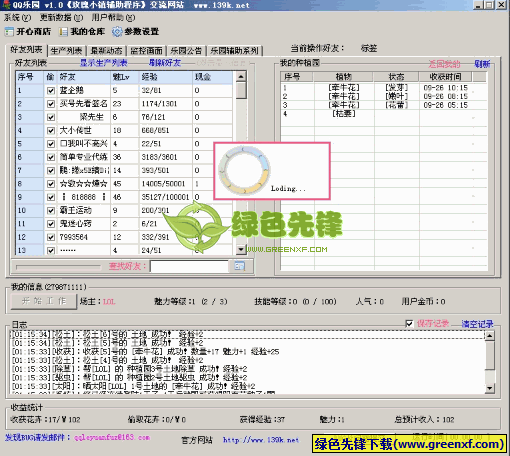Click friend list scrollbar up arrow
510x456 pixels.
pos(241,76)
